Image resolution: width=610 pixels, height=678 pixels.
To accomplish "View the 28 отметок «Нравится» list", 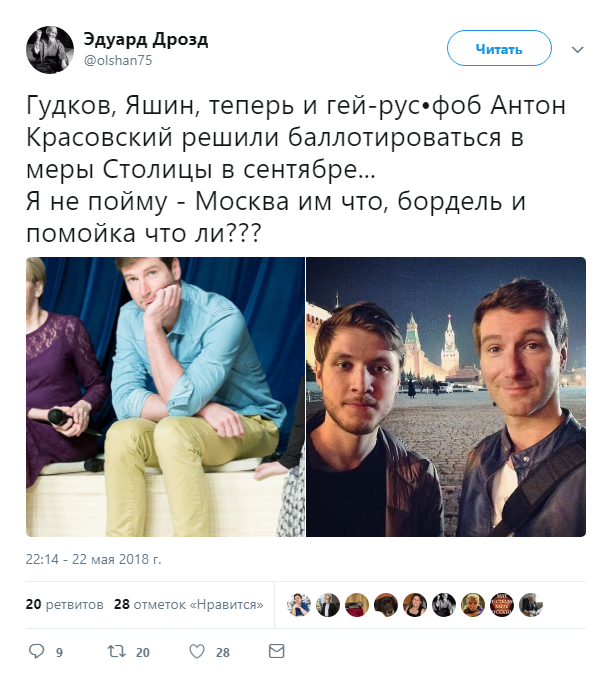I will click(x=188, y=604).
